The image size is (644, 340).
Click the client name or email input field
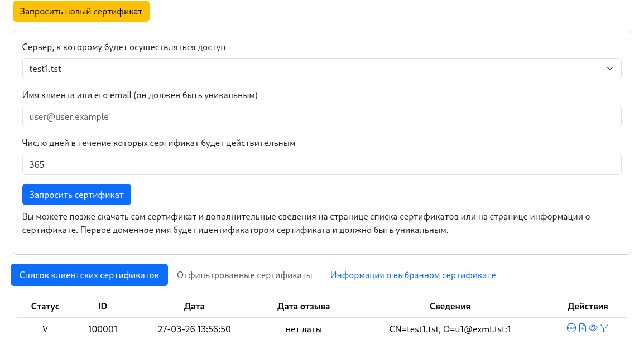click(322, 116)
